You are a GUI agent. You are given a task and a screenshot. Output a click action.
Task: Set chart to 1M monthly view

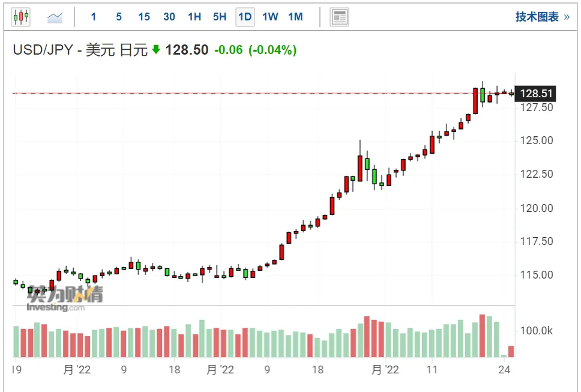[x=295, y=17]
